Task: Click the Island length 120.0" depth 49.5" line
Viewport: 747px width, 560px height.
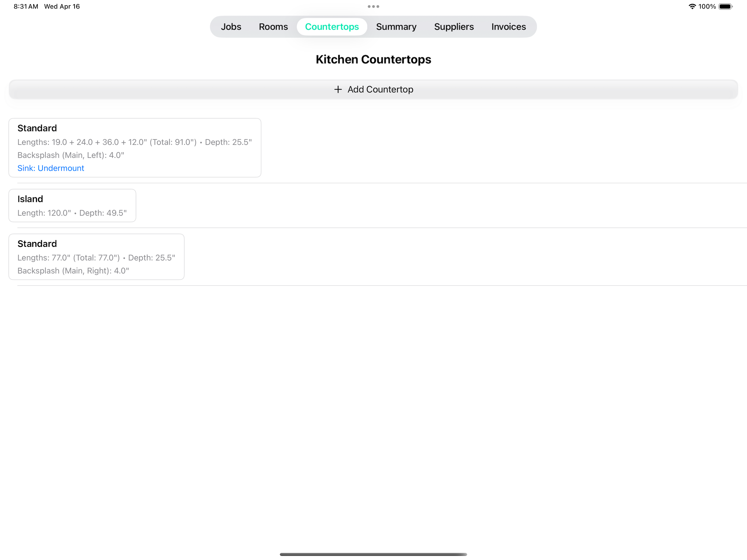Action: (x=72, y=213)
